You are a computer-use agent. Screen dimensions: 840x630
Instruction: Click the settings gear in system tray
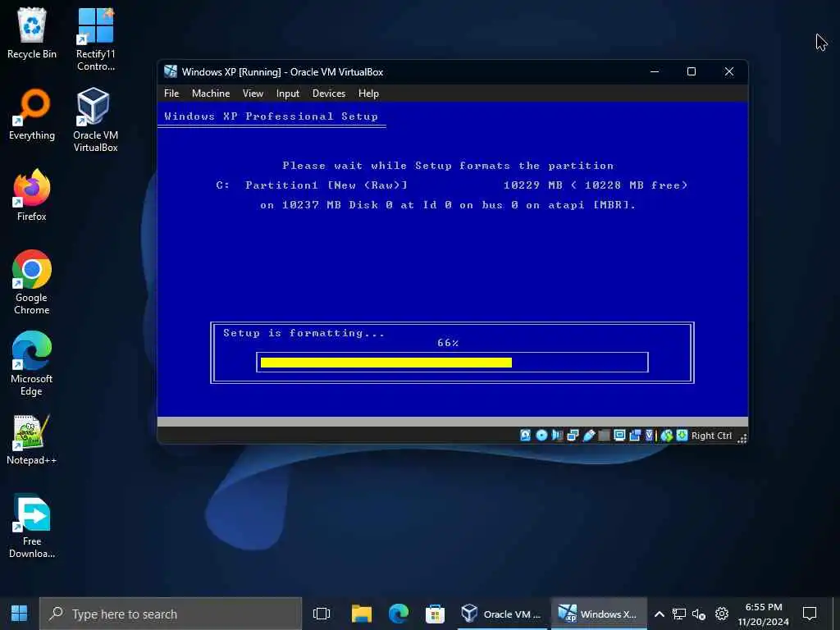coord(722,614)
